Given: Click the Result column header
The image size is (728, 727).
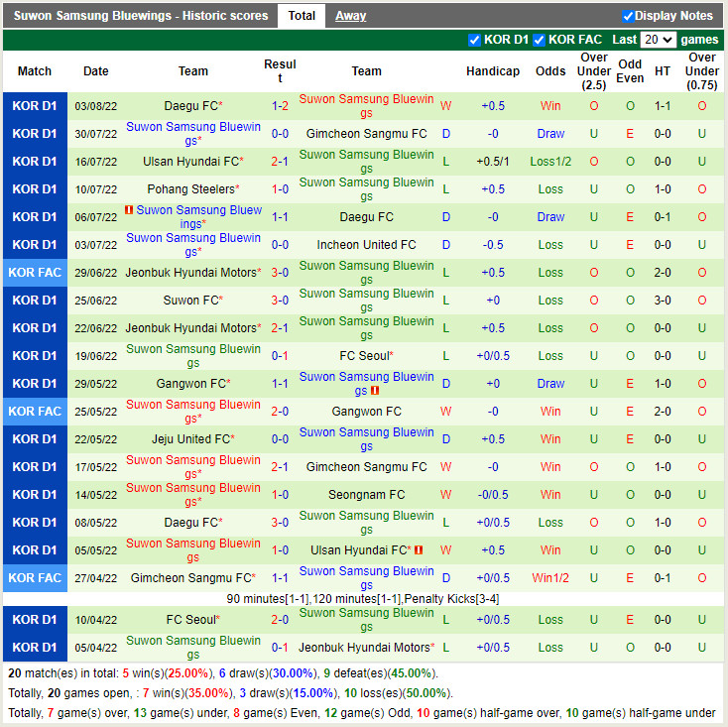Looking at the screenshot, I should click(280, 71).
